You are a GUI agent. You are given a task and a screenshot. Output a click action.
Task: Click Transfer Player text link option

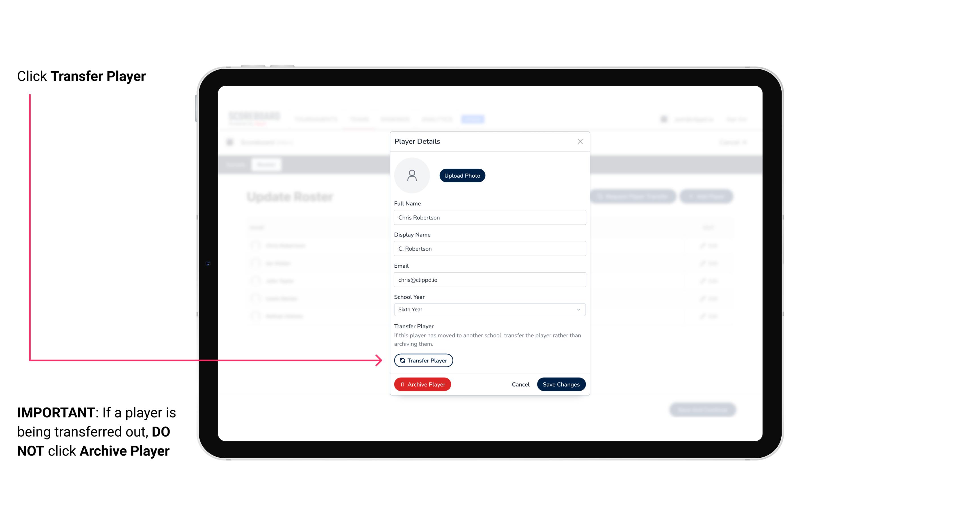tap(423, 360)
